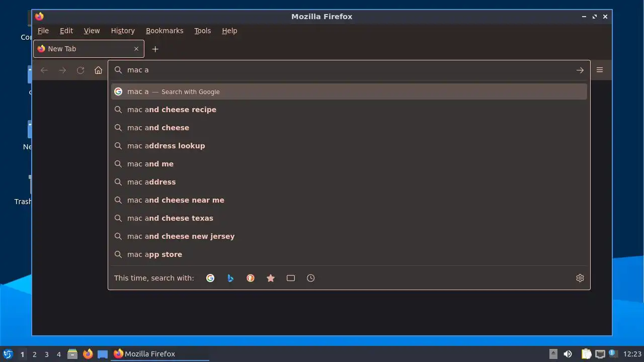Open search settings gear icon
Screen dimensions: 644x362
point(580,278)
